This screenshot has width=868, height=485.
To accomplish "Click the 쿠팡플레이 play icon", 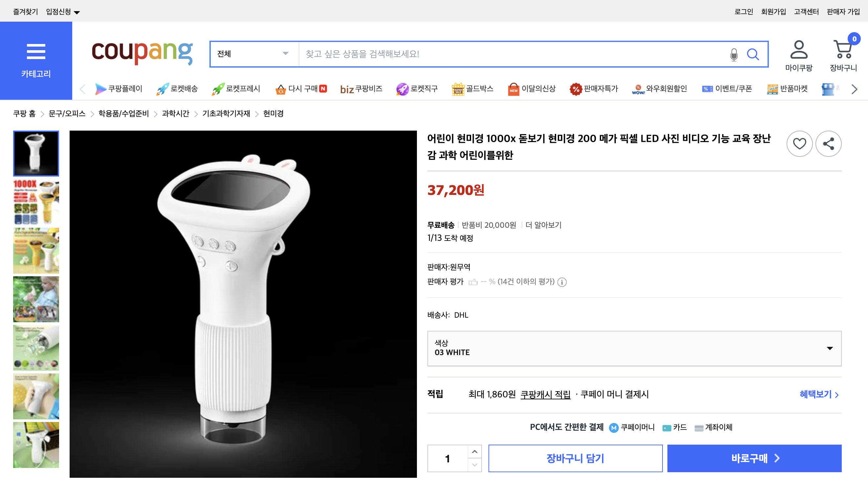I will coord(100,89).
